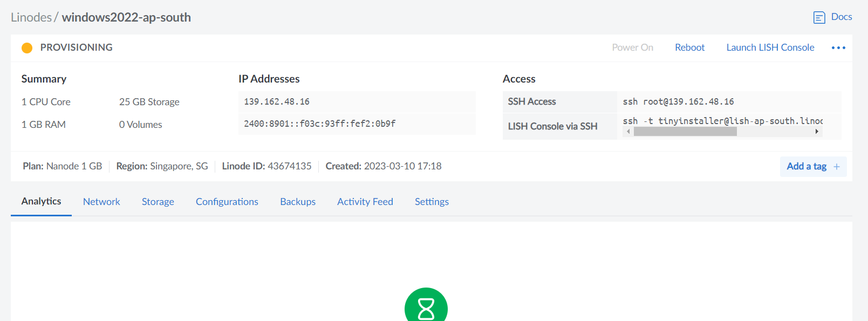868x321 pixels.
Task: Click the Linodes breadcrumb link
Action: point(31,17)
